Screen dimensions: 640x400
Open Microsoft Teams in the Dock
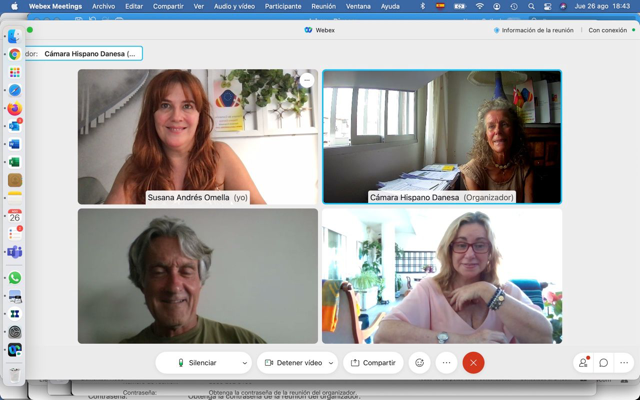click(x=15, y=252)
